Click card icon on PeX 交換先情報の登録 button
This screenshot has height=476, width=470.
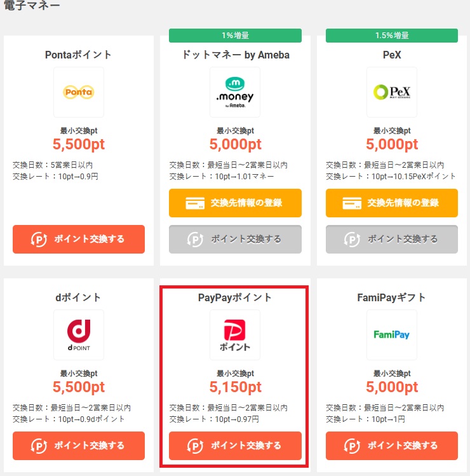pyautogui.click(x=352, y=203)
